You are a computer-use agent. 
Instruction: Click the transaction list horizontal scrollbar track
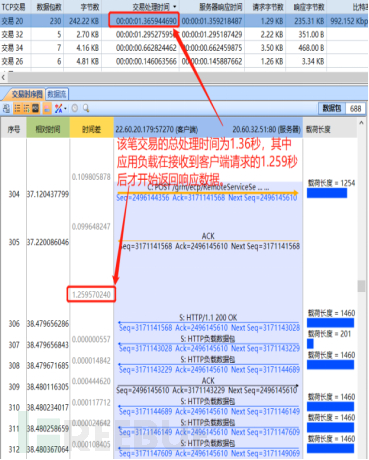pyautogui.click(x=188, y=77)
